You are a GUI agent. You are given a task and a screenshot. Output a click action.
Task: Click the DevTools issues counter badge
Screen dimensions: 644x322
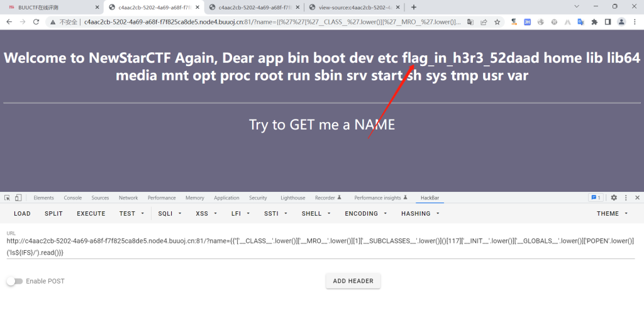click(595, 197)
